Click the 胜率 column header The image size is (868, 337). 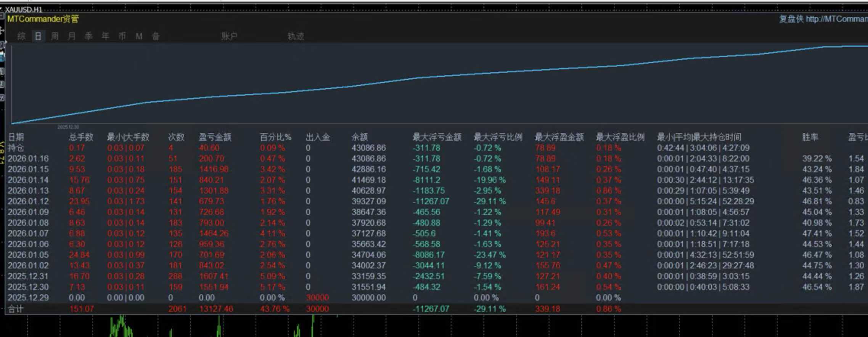point(810,137)
